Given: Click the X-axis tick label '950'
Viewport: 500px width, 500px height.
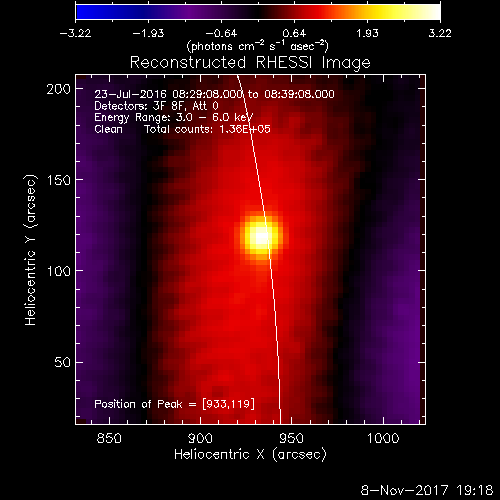Looking at the screenshot, I should (x=292, y=438).
